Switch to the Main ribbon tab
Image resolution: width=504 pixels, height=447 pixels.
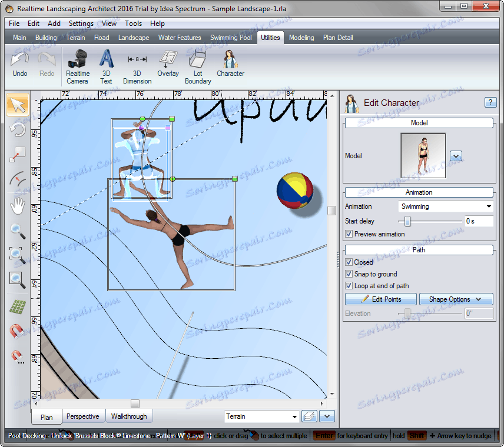click(19, 38)
